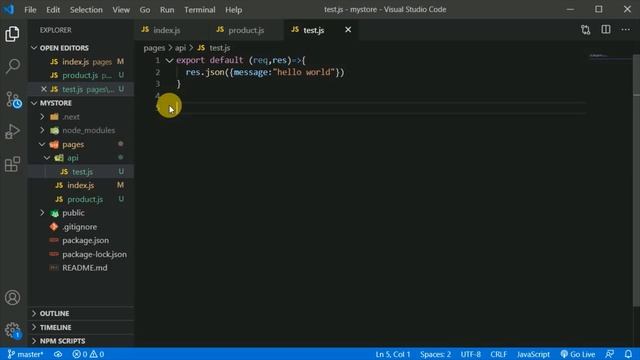Split the editor to the right
This screenshot has width=640, height=360.
pyautogui.click(x=606, y=30)
